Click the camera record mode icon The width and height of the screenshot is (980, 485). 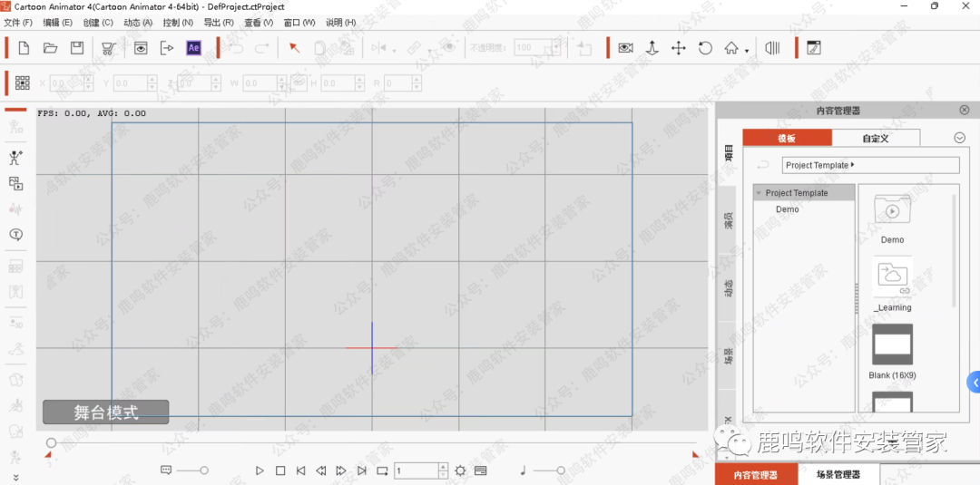[625, 48]
